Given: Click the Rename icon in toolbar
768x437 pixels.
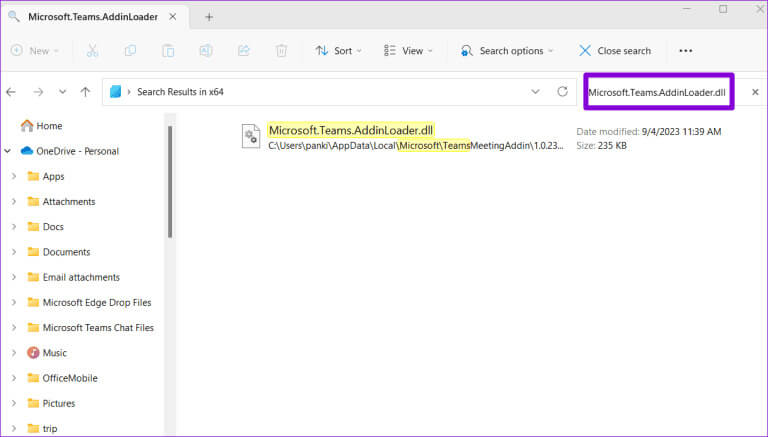Looking at the screenshot, I should coord(206,50).
